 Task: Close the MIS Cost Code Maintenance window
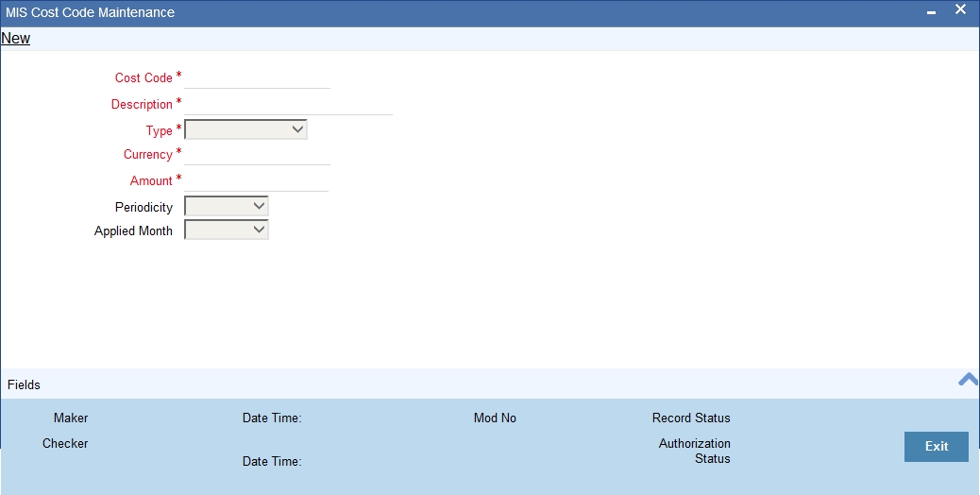click(960, 9)
